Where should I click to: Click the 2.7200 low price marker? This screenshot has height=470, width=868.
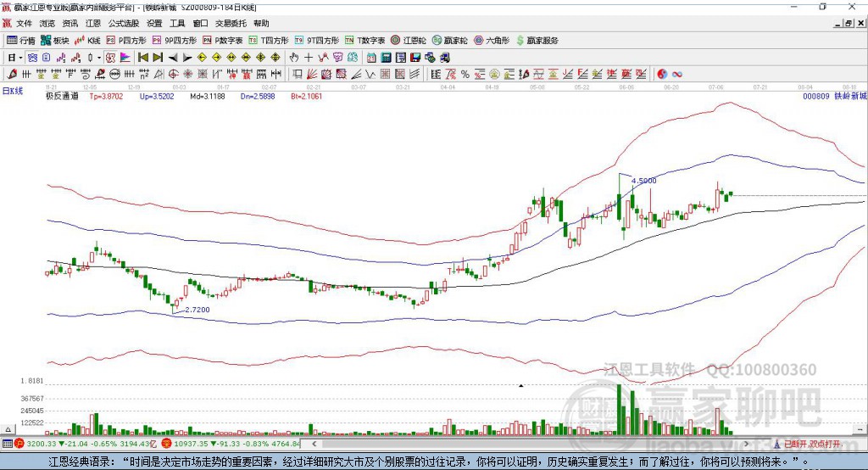coord(197,310)
